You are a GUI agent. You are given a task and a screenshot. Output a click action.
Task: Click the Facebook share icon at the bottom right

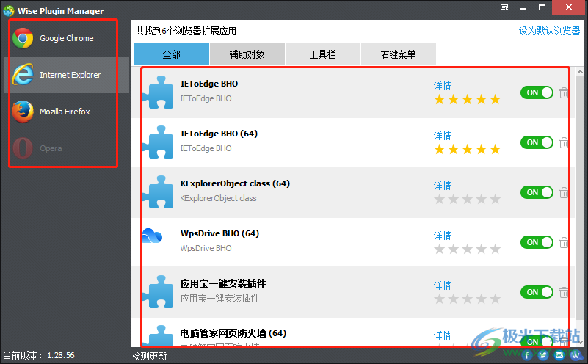pos(527,355)
